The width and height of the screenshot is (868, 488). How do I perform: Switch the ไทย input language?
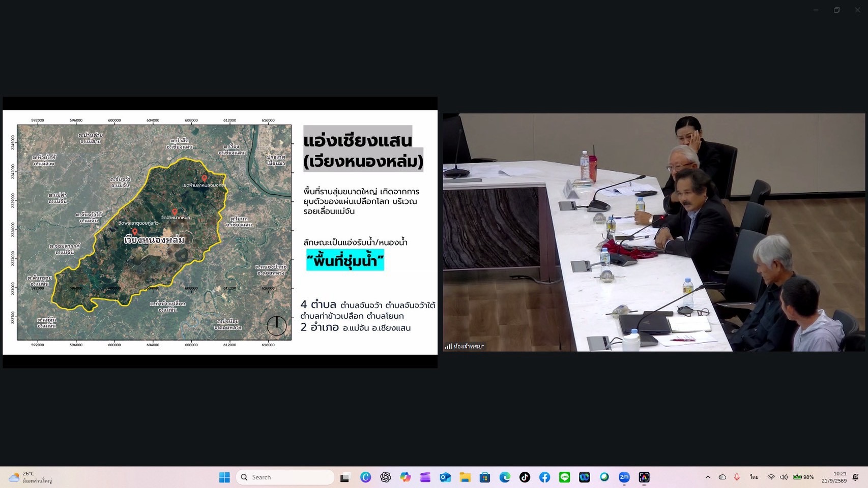[754, 477]
